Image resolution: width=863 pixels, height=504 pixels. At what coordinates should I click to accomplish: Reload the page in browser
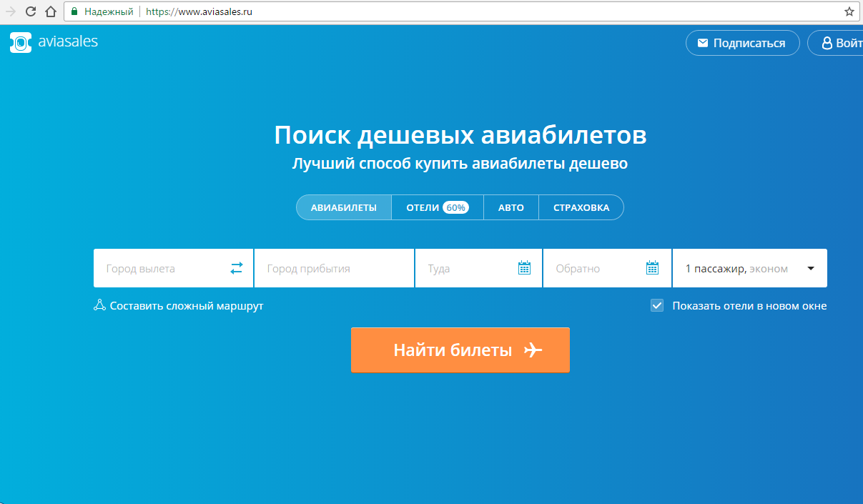tap(31, 11)
